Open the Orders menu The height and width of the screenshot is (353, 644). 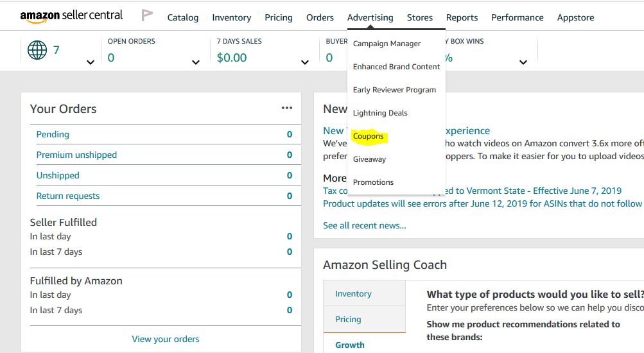(x=320, y=18)
